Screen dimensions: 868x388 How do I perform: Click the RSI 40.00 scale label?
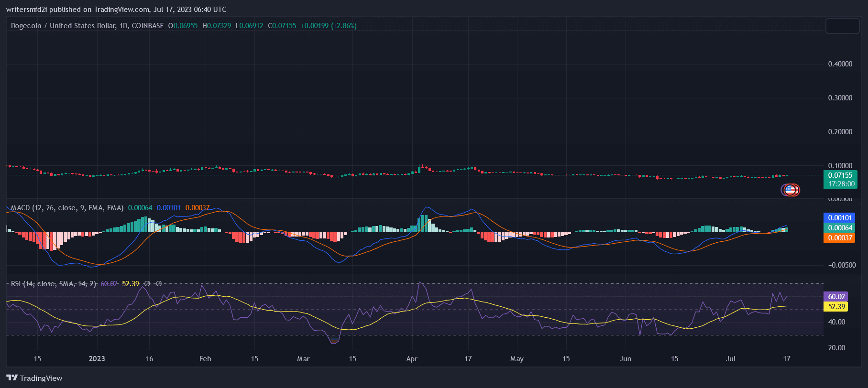point(836,322)
